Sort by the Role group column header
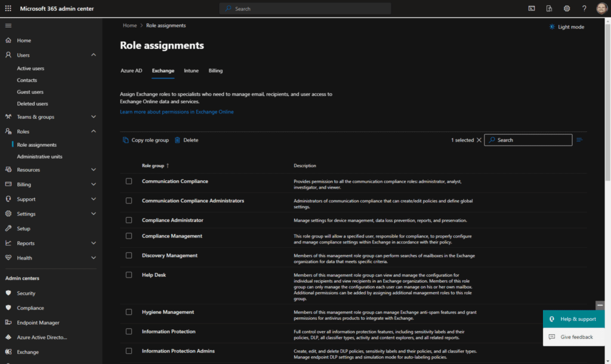Screen dimensions: 611x364 pyautogui.click(x=155, y=166)
